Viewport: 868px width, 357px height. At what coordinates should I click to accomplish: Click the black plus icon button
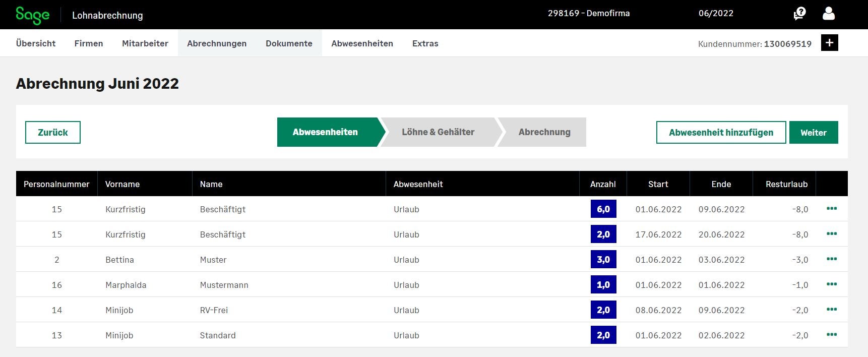point(829,43)
